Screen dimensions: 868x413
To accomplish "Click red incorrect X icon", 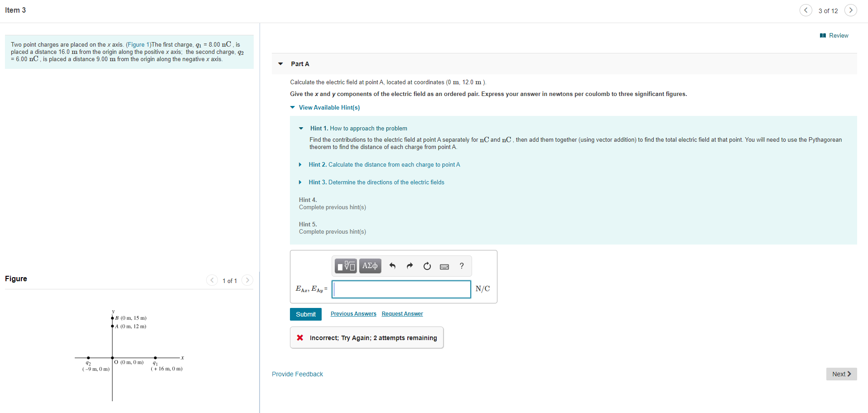I will 300,338.
